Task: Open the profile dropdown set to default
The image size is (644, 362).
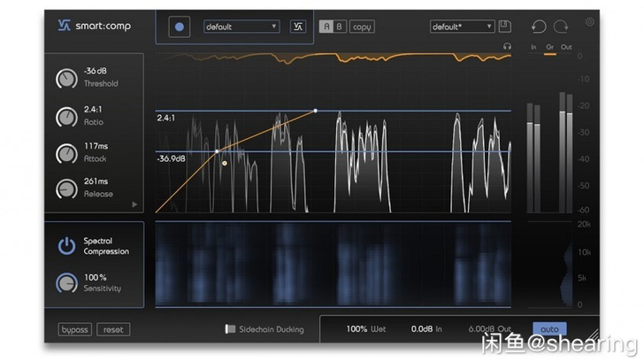Action: pyautogui.click(x=241, y=27)
